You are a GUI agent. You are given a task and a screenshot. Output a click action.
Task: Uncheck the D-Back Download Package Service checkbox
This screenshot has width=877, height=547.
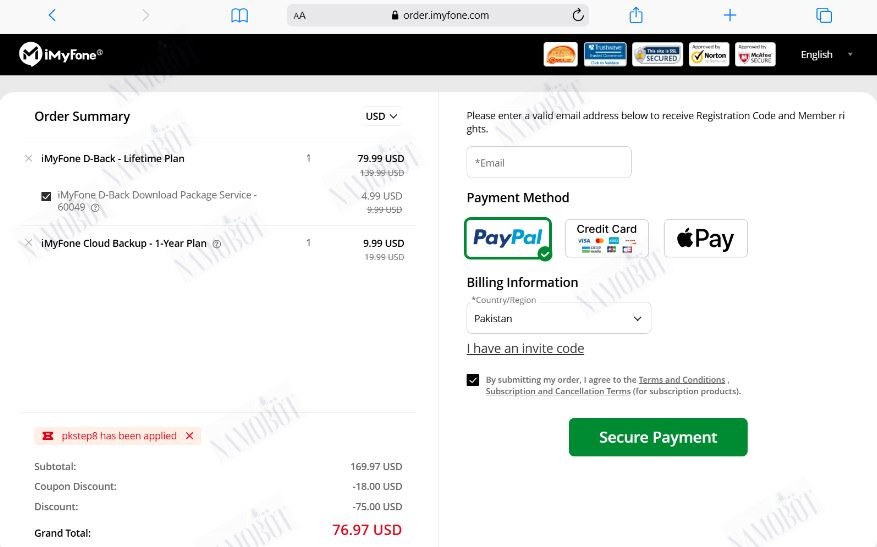tap(46, 196)
